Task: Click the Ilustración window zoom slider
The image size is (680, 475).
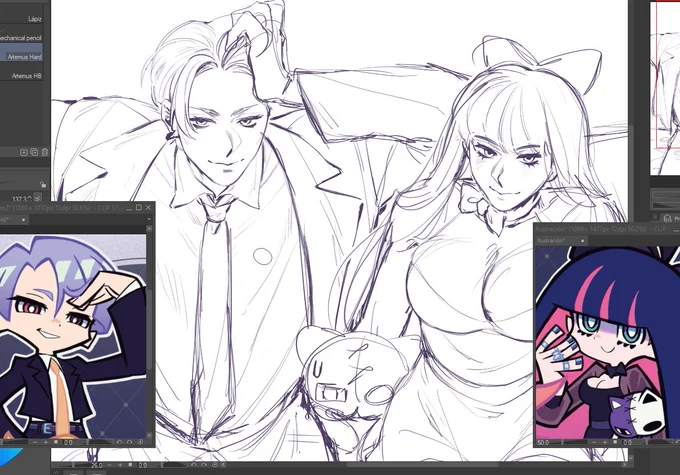Action: 569,442
